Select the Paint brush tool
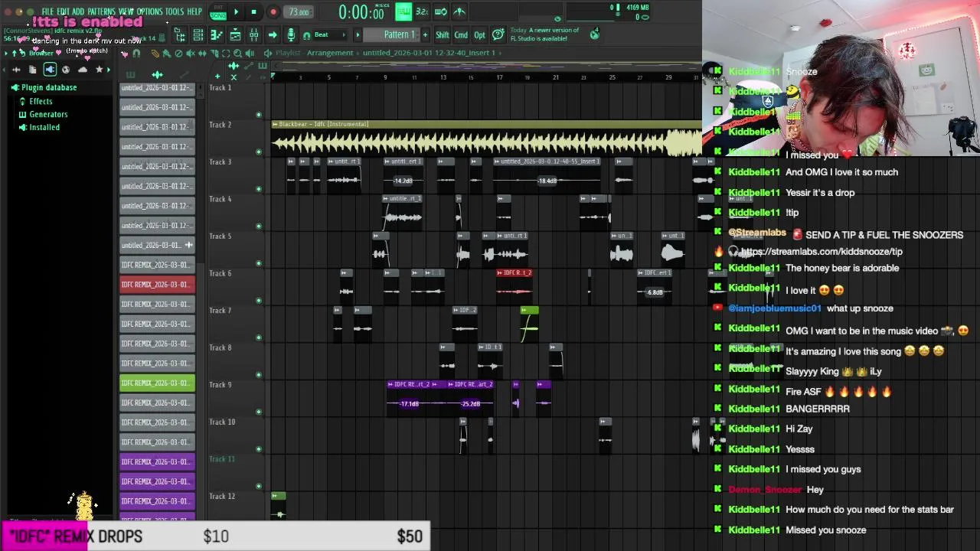 (167, 53)
